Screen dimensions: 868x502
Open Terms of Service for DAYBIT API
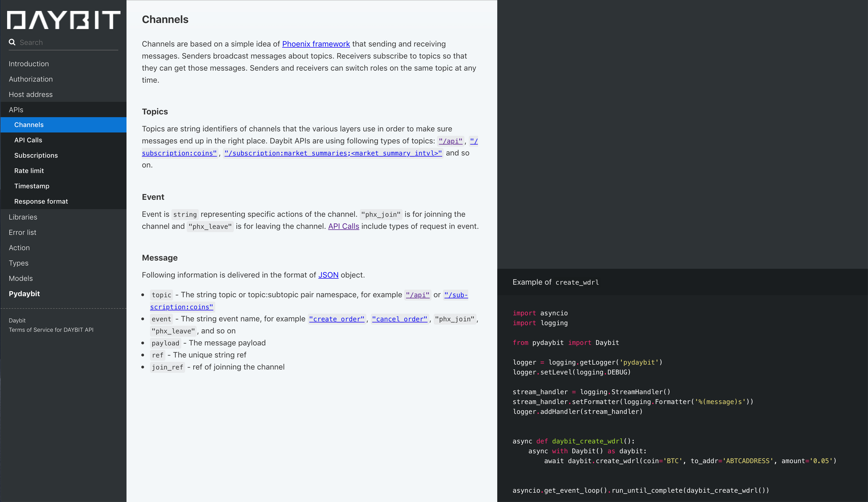pyautogui.click(x=51, y=330)
